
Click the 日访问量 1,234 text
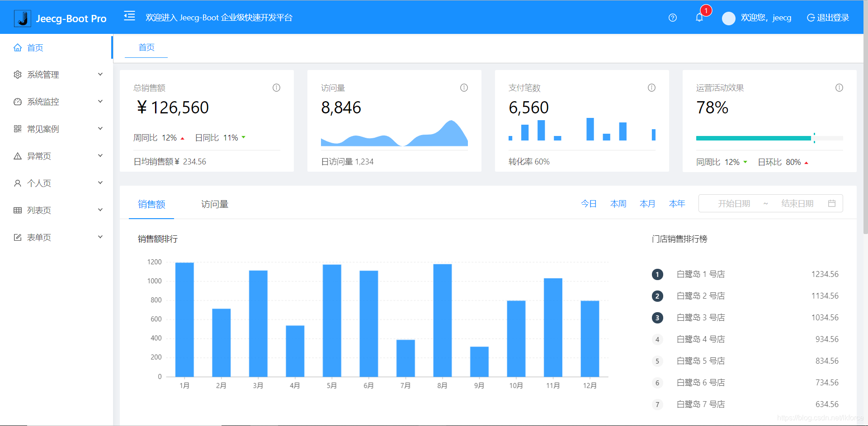(347, 162)
